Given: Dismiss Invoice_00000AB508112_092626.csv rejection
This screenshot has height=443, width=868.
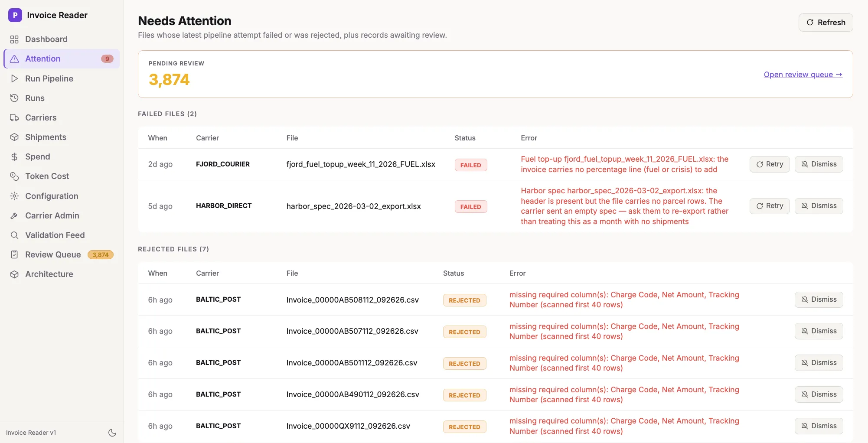Looking at the screenshot, I should pyautogui.click(x=819, y=300).
